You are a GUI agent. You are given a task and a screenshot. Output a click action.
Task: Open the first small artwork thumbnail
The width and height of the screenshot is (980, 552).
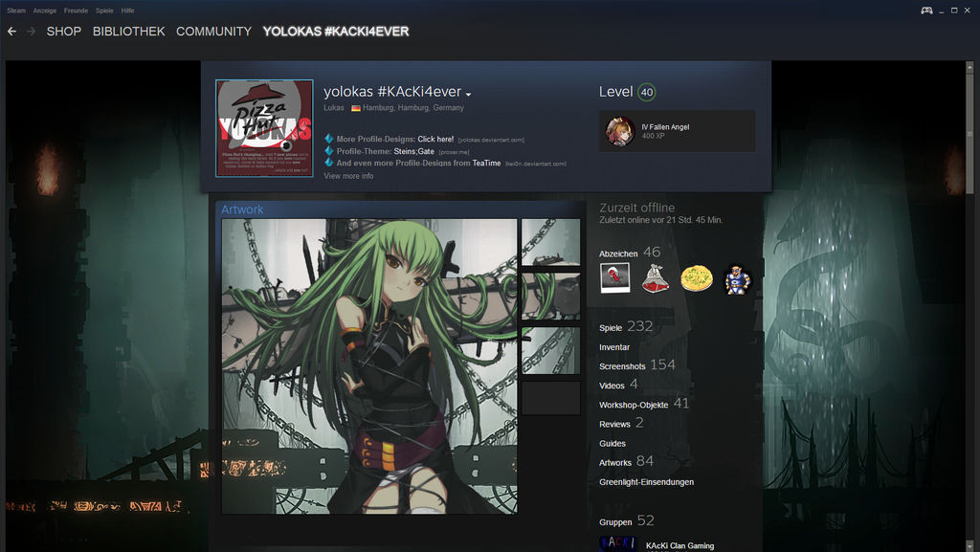[550, 242]
